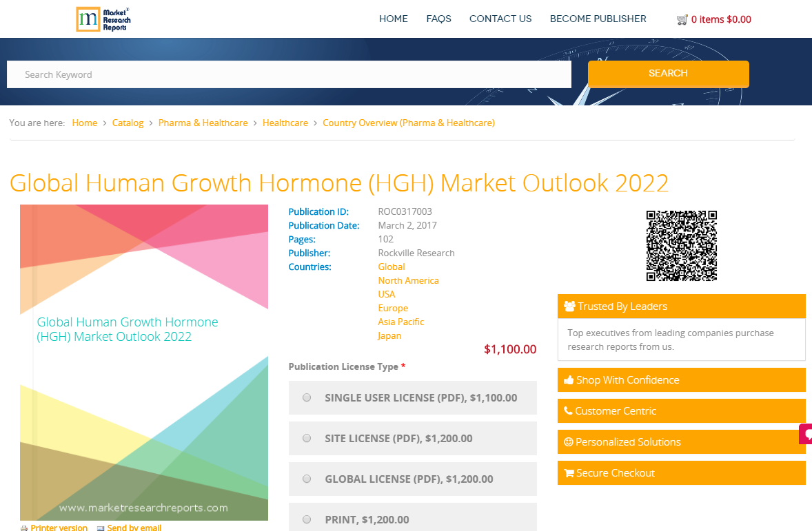
Task: Click the Global country link
Action: click(x=391, y=267)
